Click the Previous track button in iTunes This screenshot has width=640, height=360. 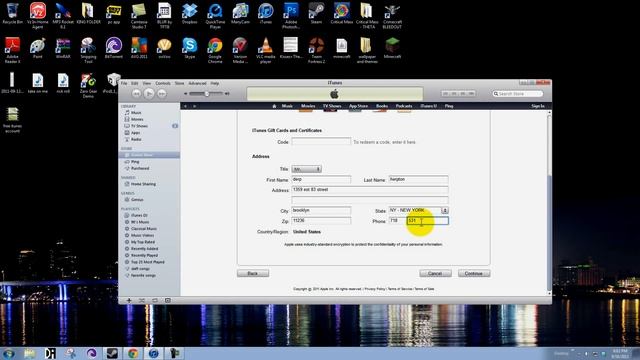click(x=136, y=94)
